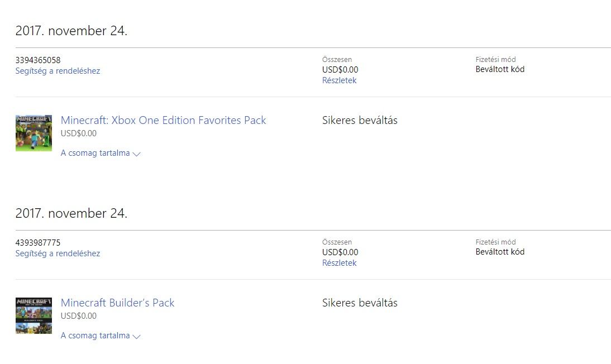Viewport: 611px width, 364px height.
Task: Click Sikeres beváltás status for Builder's Pack
Action: (x=360, y=303)
